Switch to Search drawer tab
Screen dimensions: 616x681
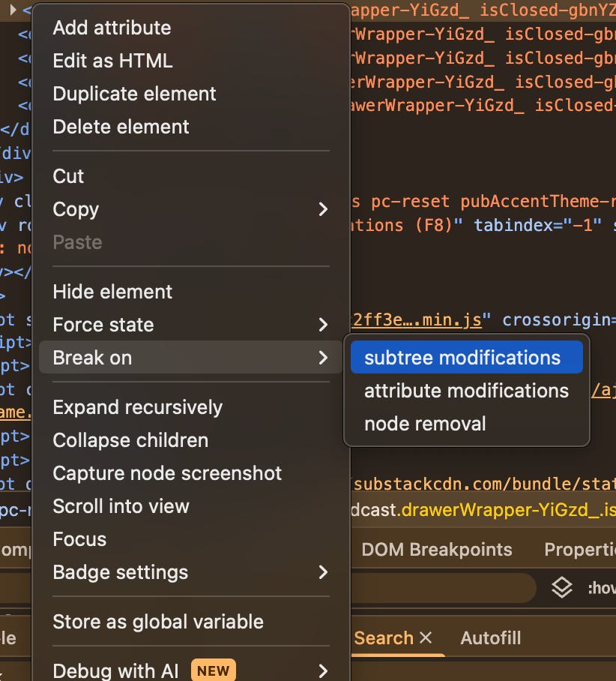[x=384, y=638]
